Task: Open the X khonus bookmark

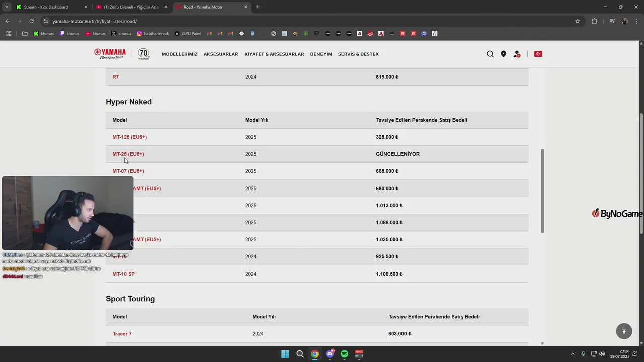Action: pyautogui.click(x=121, y=34)
